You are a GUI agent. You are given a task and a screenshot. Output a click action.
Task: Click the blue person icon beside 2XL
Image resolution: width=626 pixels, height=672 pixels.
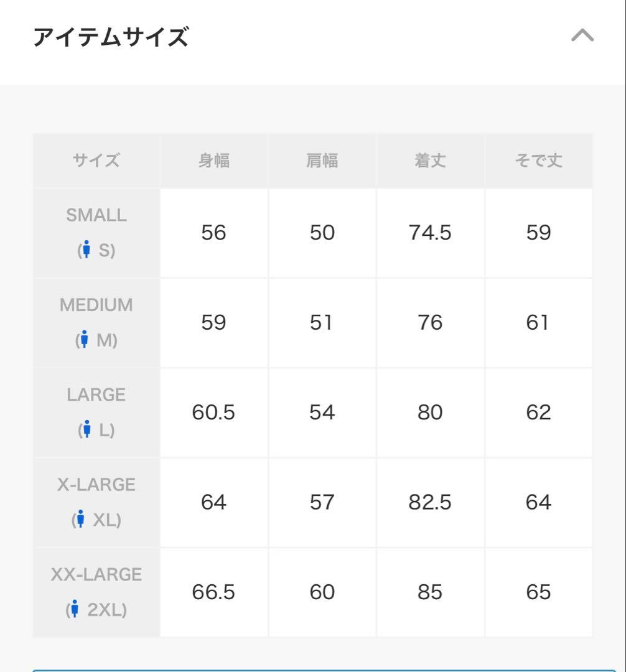tap(75, 609)
